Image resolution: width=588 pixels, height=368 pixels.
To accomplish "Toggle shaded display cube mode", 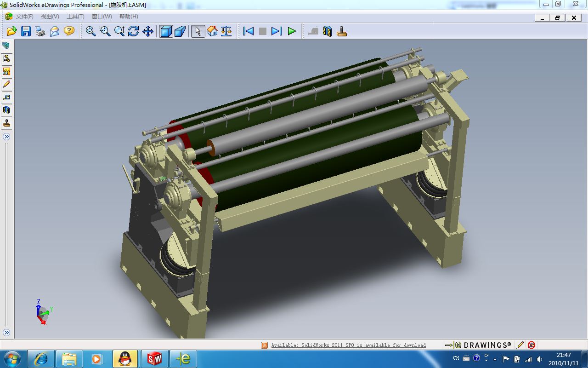I will pos(166,31).
